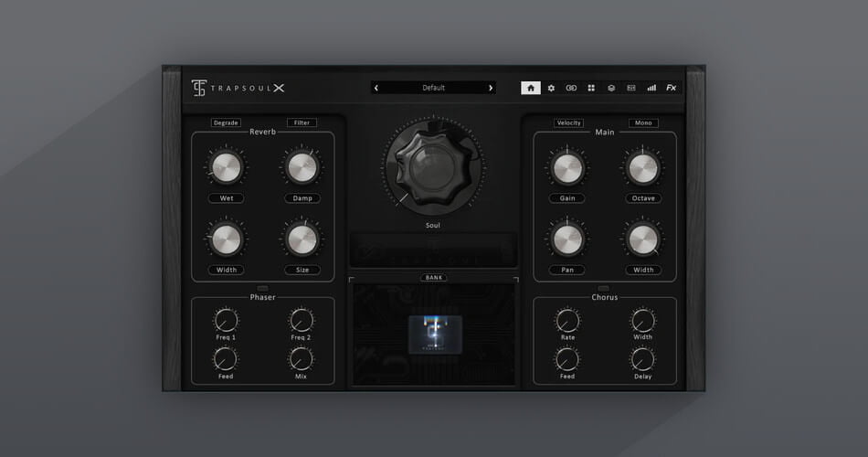Click the Main Octave knob
Viewport: 868px width, 457px height.
[x=642, y=167]
